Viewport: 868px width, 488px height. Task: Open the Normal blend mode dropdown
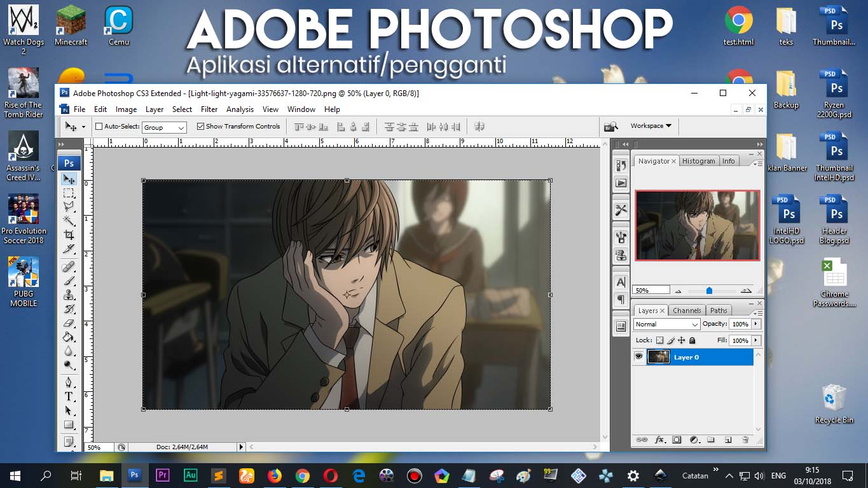pyautogui.click(x=666, y=324)
